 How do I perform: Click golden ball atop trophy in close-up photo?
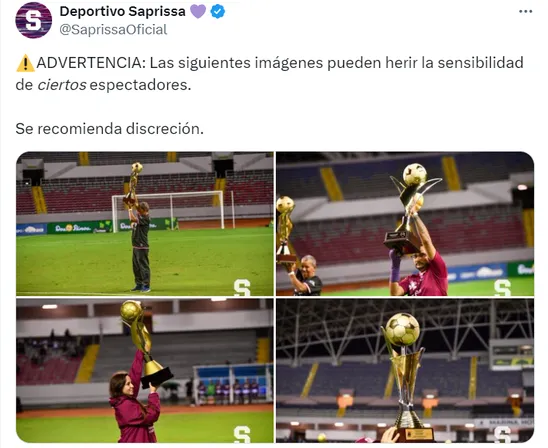[x=402, y=330]
